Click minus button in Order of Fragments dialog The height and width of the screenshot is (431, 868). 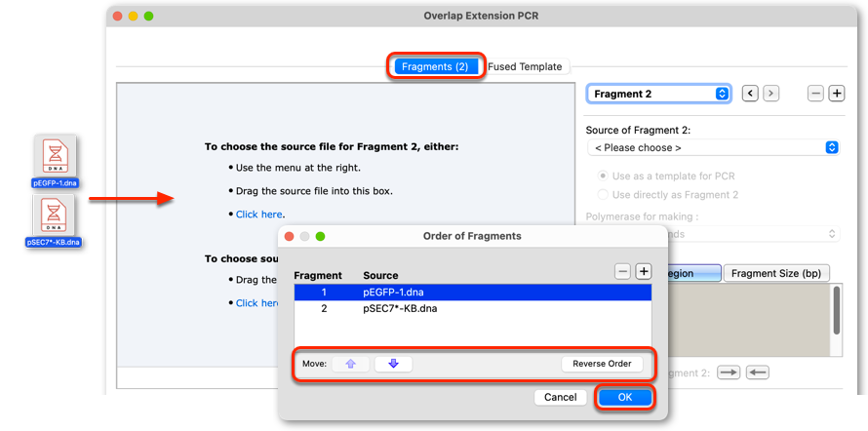coord(623,271)
